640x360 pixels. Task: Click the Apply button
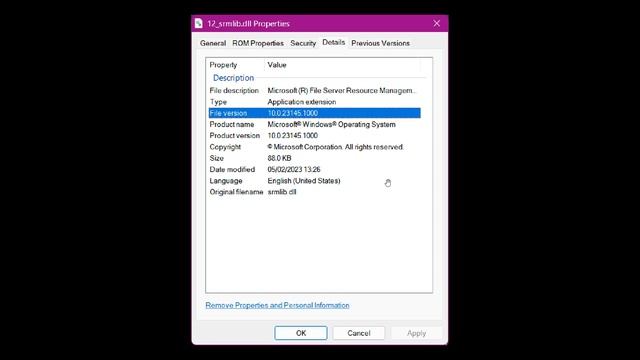[416, 333]
